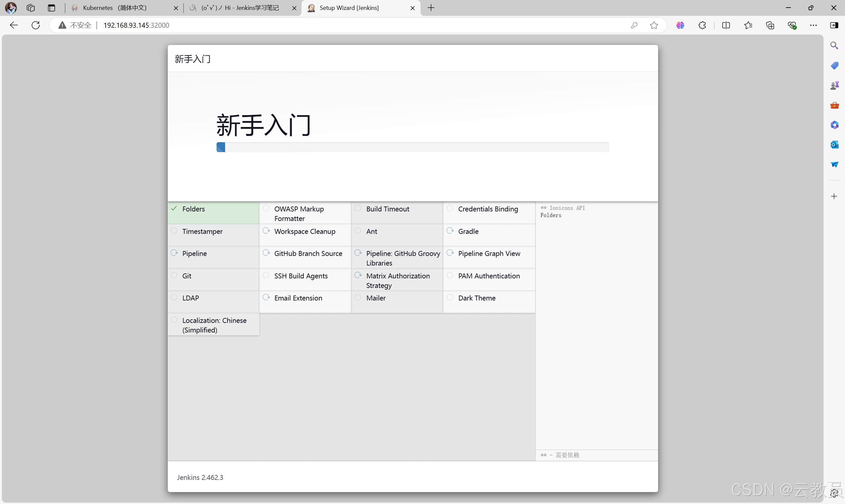
Task: Open workspaces icon in title bar
Action: pyautogui.click(x=31, y=8)
